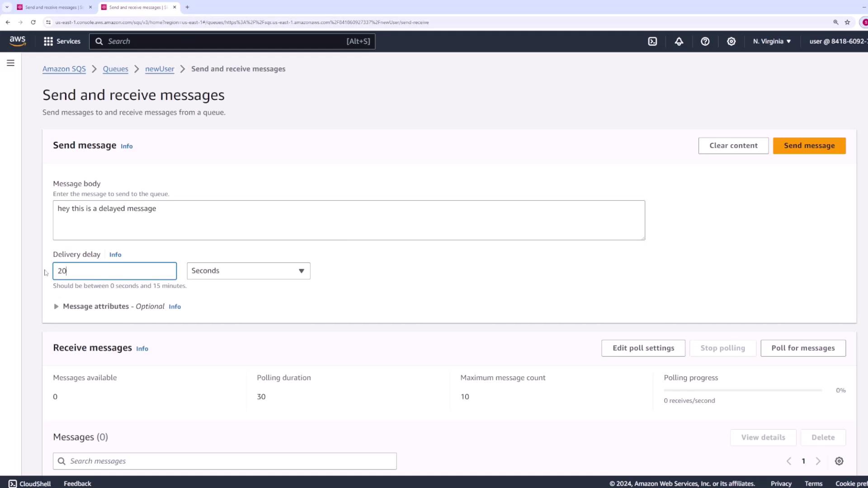Open the notifications bell
Image resolution: width=868 pixels, height=488 pixels.
tap(679, 41)
